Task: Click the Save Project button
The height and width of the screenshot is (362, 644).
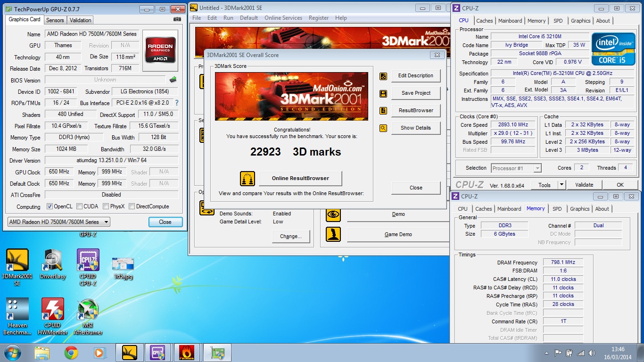Action: click(x=415, y=93)
